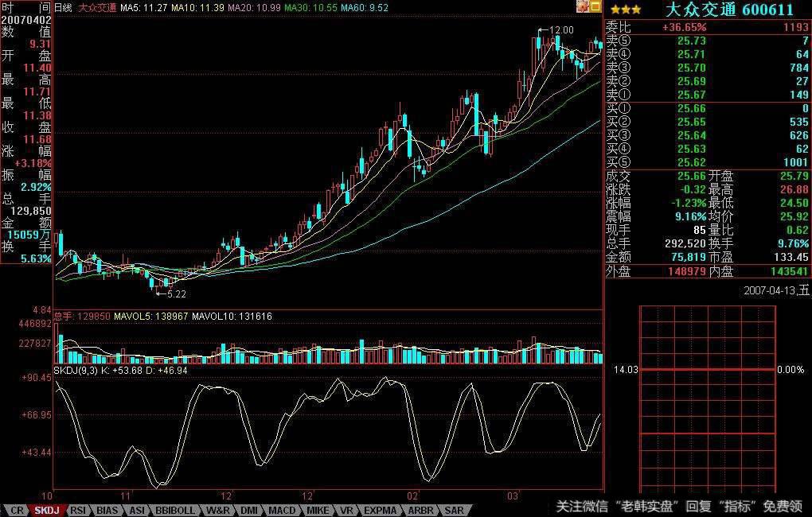Select the EXPMA indicator tab
The image size is (812, 517).
pos(381,510)
